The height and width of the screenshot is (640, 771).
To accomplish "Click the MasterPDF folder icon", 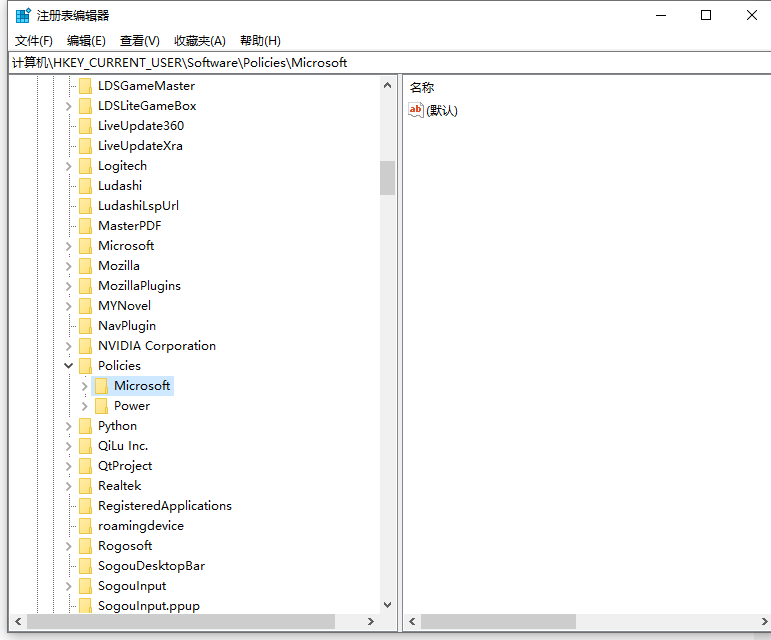I will (86, 226).
